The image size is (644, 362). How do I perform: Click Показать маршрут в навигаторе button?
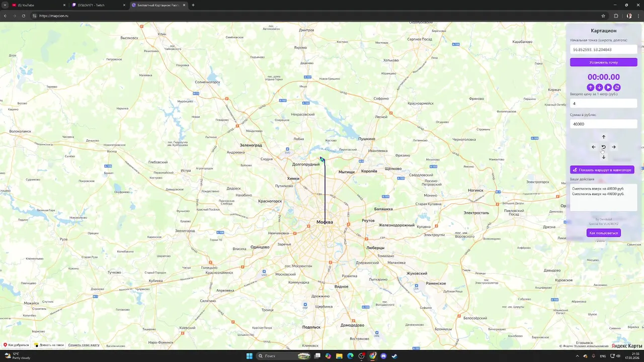click(602, 170)
